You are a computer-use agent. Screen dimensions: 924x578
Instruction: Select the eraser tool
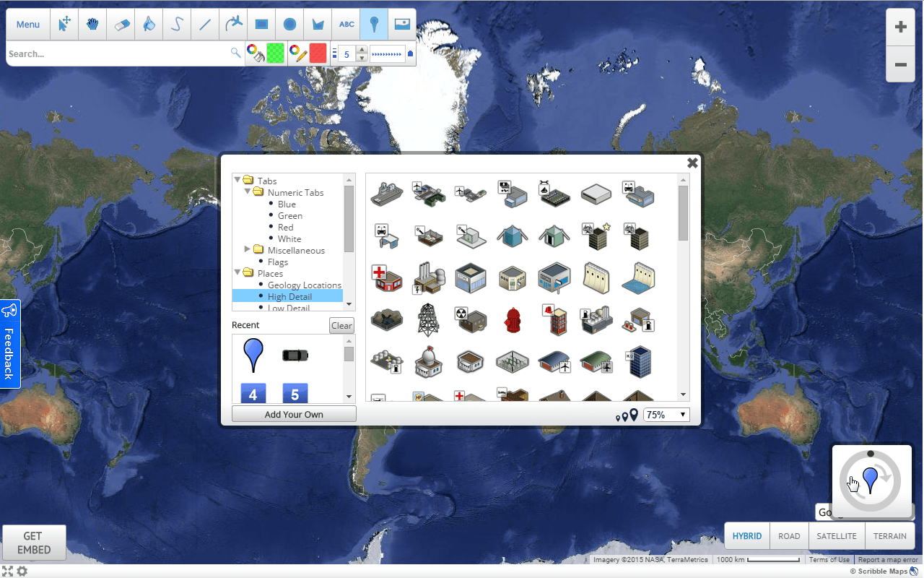pos(121,24)
